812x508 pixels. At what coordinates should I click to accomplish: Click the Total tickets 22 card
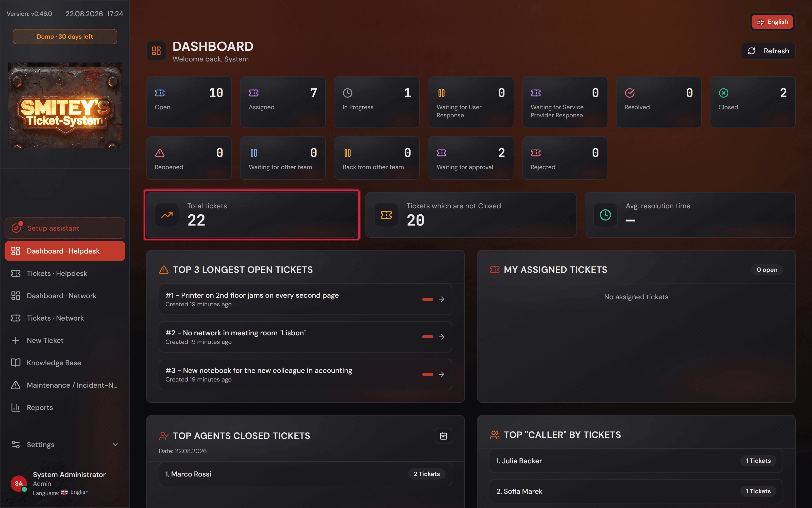pyautogui.click(x=252, y=215)
